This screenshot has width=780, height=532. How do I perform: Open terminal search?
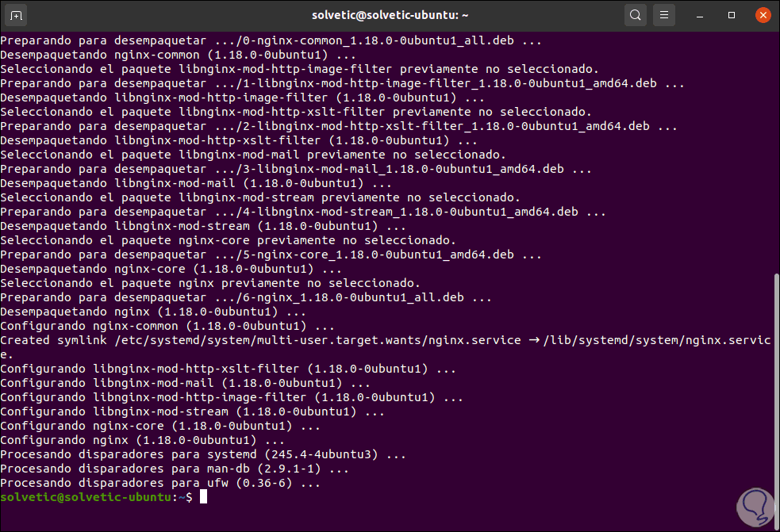636,15
